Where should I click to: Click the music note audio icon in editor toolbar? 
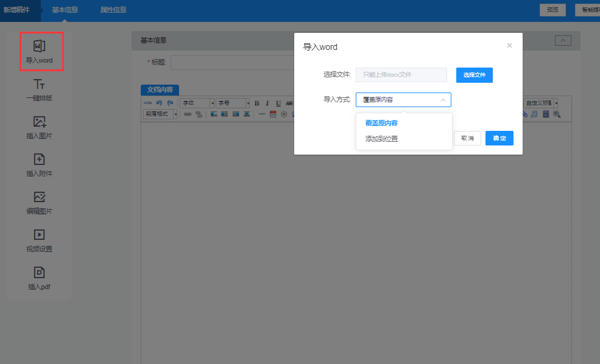tap(534, 114)
